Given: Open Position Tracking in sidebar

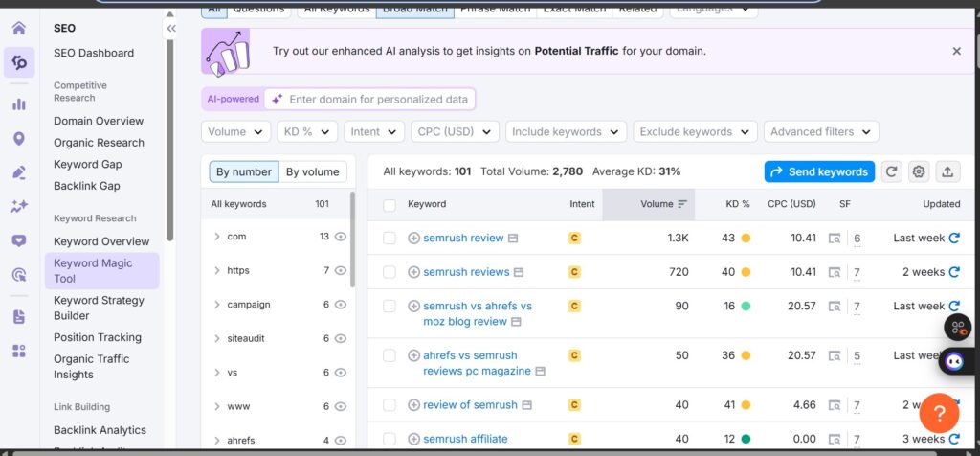Looking at the screenshot, I should 98,337.
